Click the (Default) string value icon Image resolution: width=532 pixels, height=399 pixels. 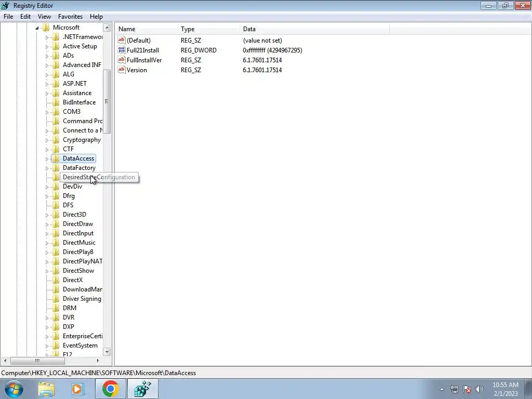tap(122, 40)
